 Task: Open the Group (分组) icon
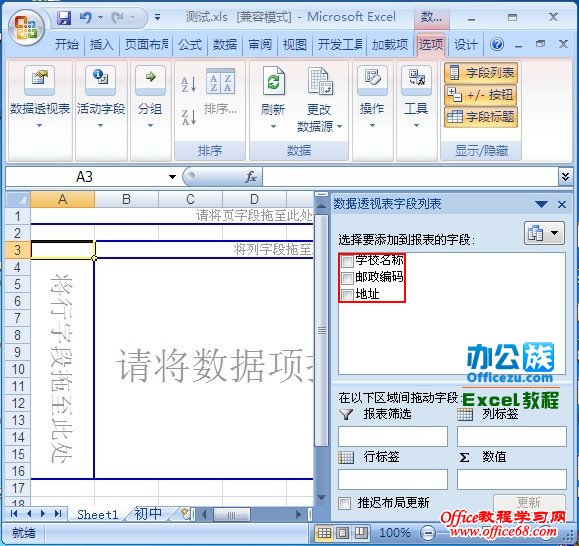pyautogui.click(x=150, y=79)
